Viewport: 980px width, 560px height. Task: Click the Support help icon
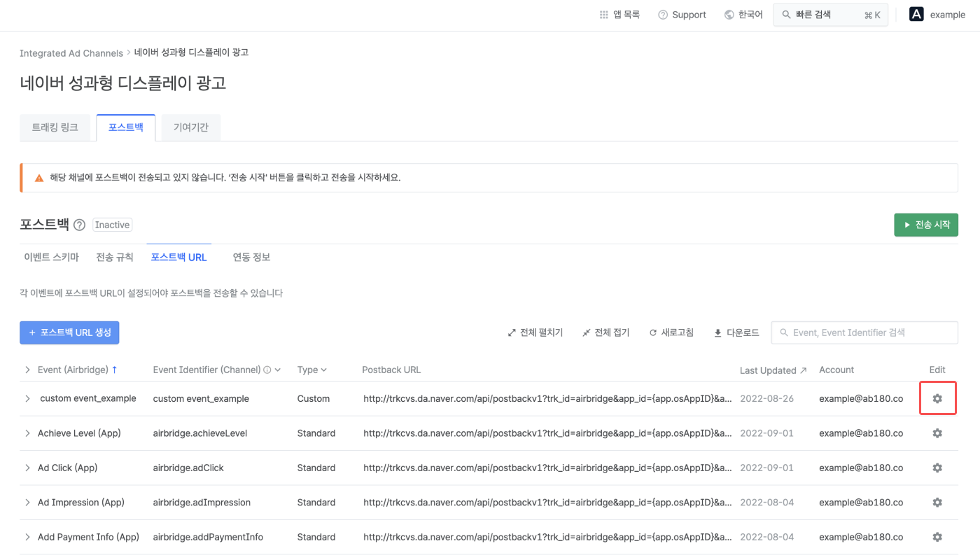coord(663,15)
